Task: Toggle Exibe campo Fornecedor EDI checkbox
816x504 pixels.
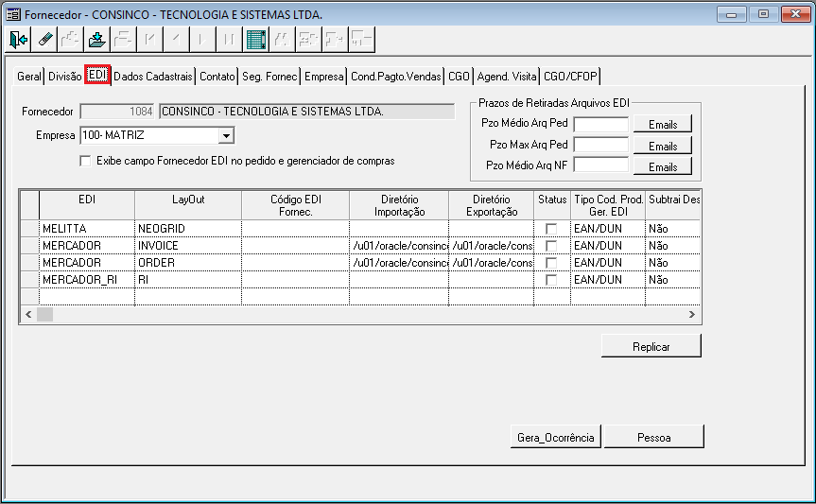Action: pos(85,161)
